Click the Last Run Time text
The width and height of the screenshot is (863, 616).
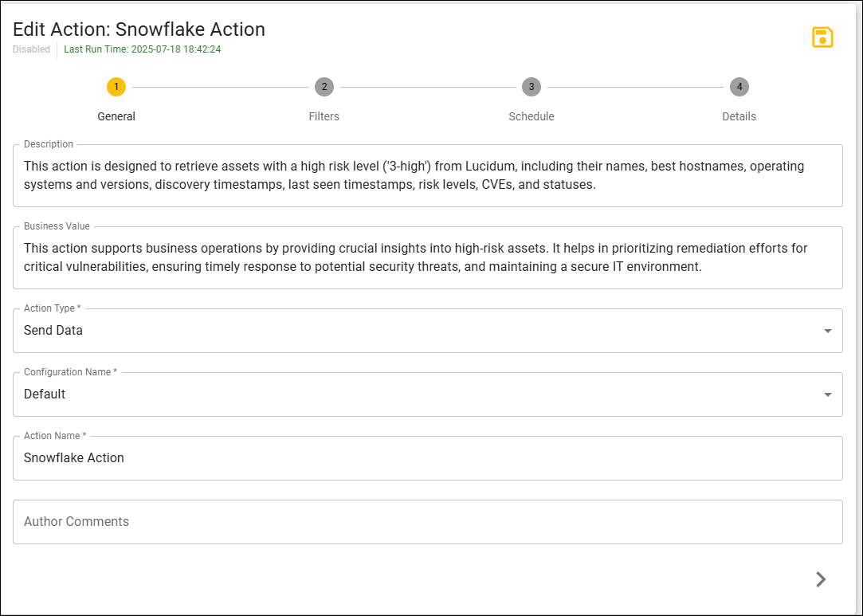143,49
